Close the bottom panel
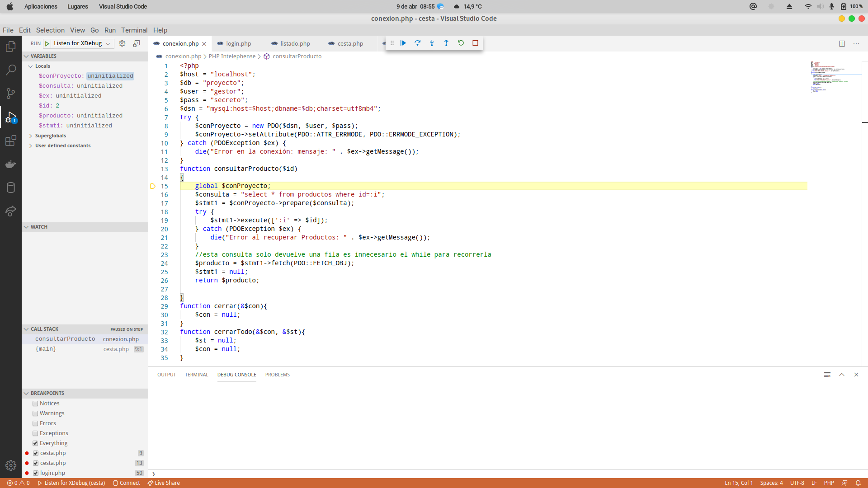The height and width of the screenshot is (488, 868). point(856,375)
